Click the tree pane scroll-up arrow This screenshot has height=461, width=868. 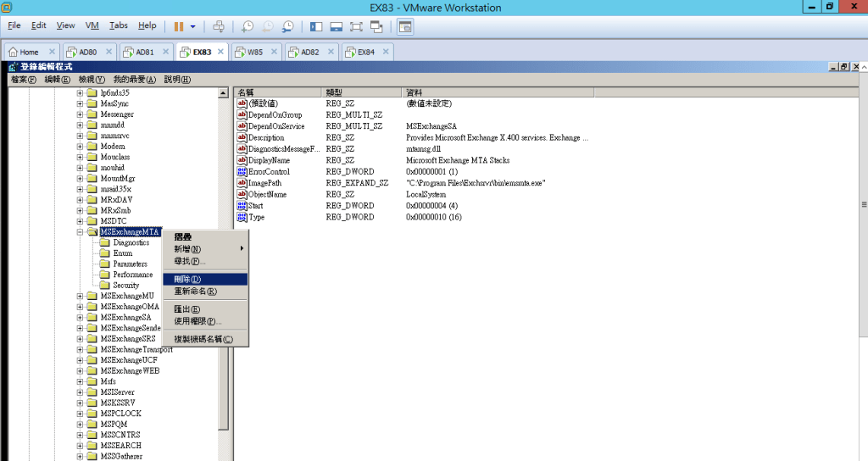(x=224, y=92)
